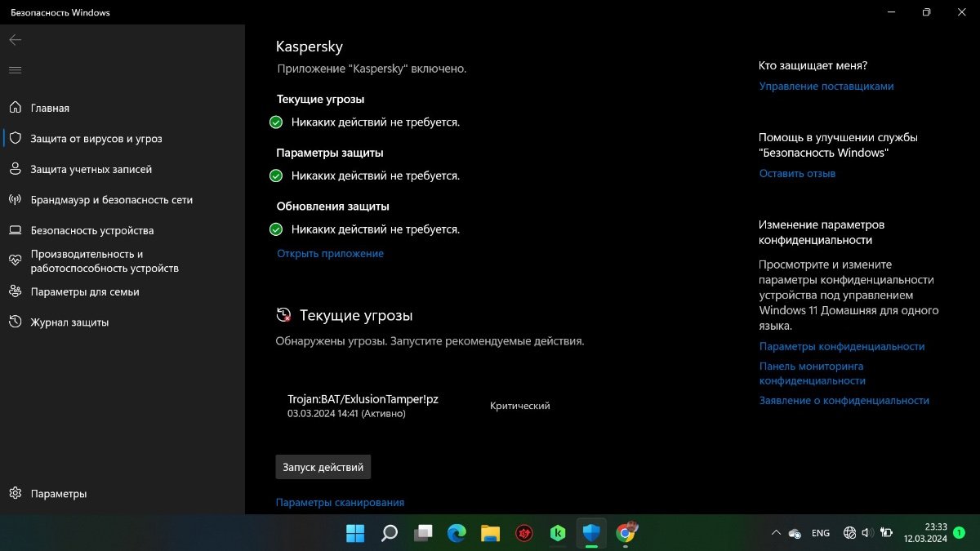Viewport: 980px width, 551px height.
Task: Click the Критический severity label
Action: click(x=520, y=406)
